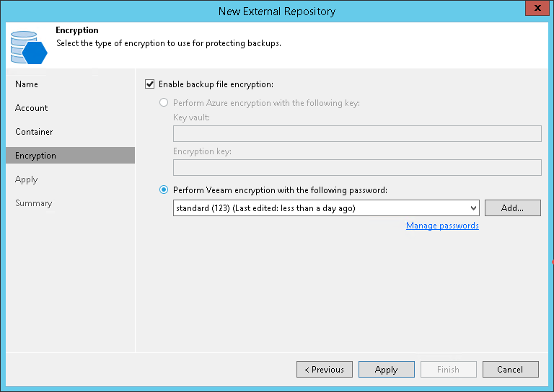The height and width of the screenshot is (392, 554).
Task: Select the Encryption step in sidebar
Action: (35, 156)
